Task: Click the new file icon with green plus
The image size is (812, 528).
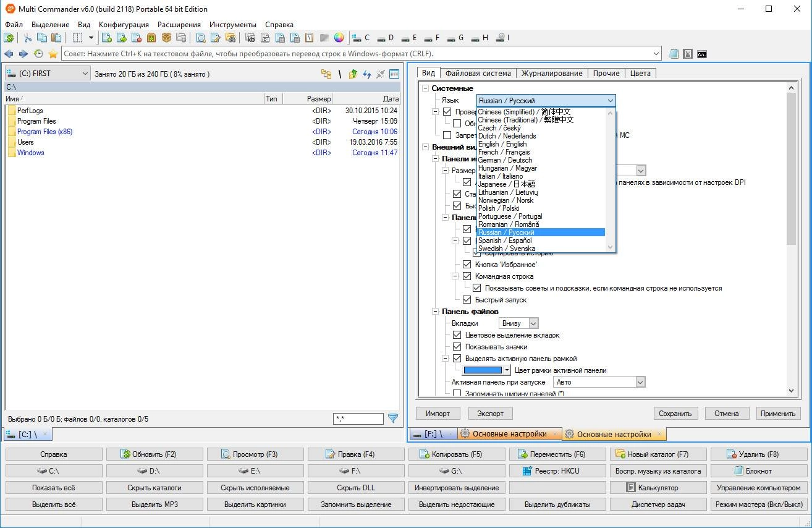Action: coord(106,38)
